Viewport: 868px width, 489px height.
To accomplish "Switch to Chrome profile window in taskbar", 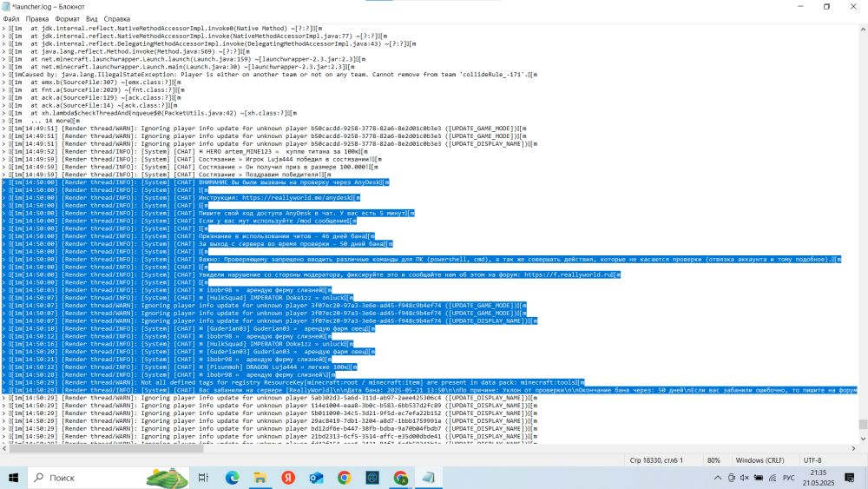I will pyautogui.click(x=401, y=478).
